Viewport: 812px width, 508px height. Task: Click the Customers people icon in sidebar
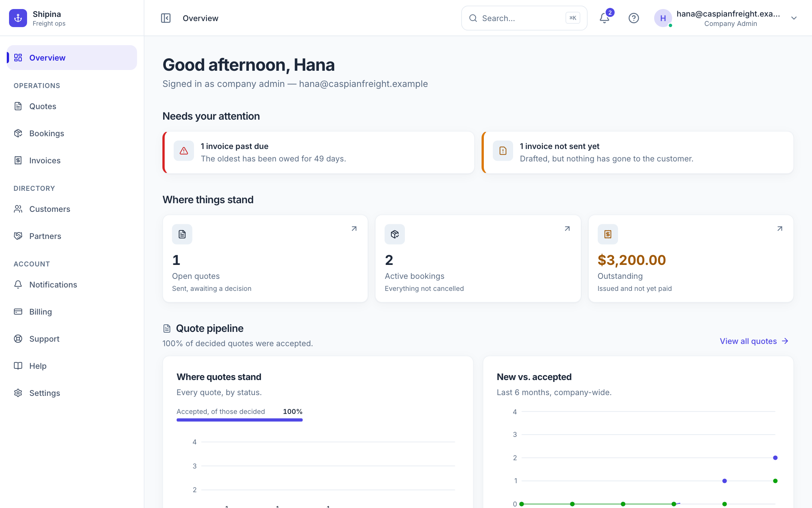coord(18,209)
